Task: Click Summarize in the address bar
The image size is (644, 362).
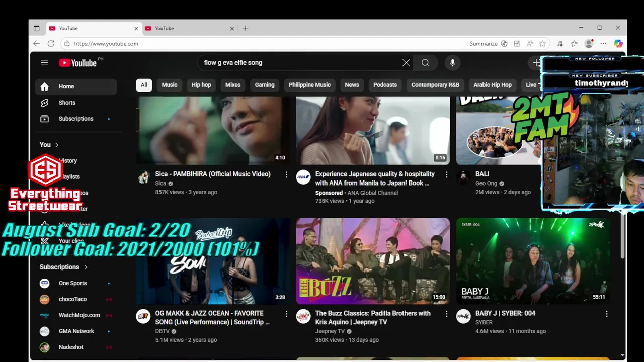Action: [484, 44]
